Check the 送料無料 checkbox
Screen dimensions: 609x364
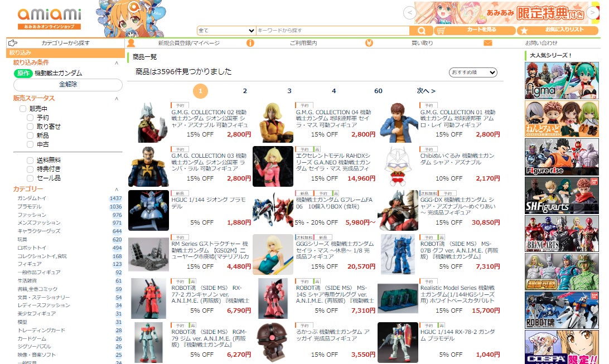tap(30, 160)
